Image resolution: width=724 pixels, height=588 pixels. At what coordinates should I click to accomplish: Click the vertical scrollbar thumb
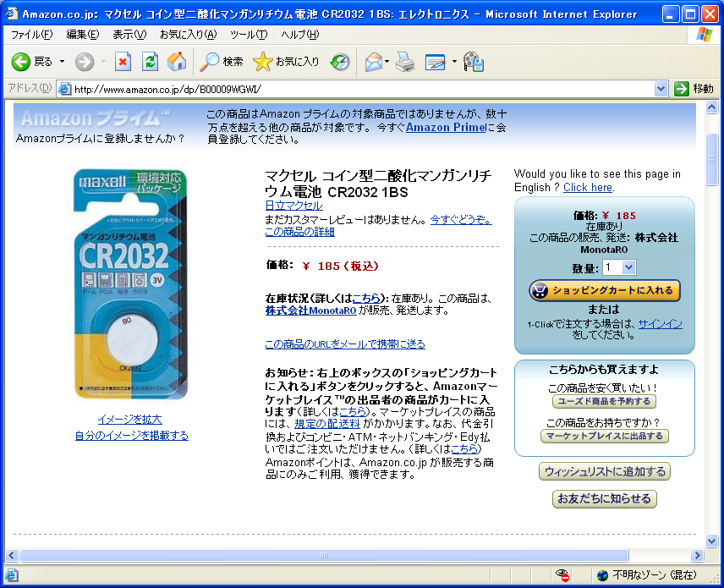tap(711, 159)
